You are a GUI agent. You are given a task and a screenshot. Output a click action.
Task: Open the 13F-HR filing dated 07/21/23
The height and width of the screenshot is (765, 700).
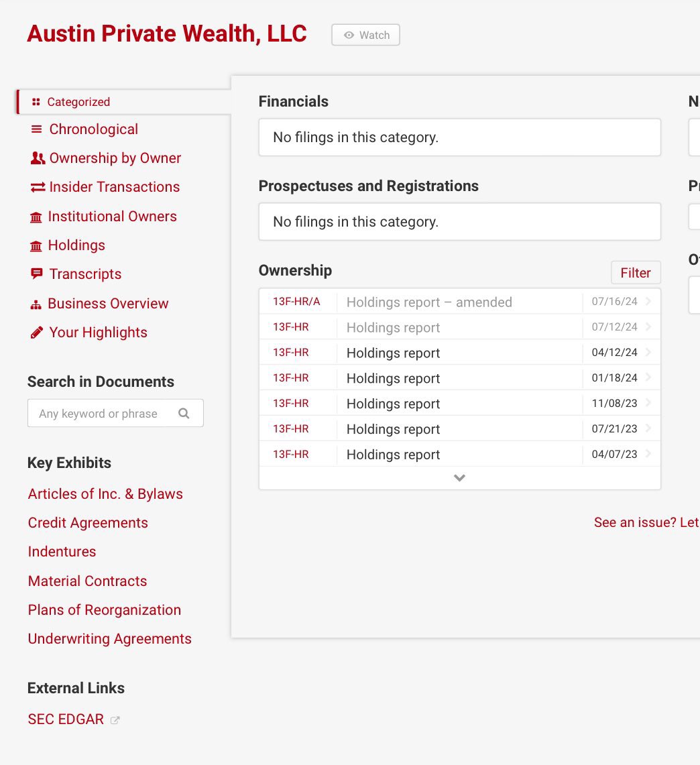pos(459,428)
